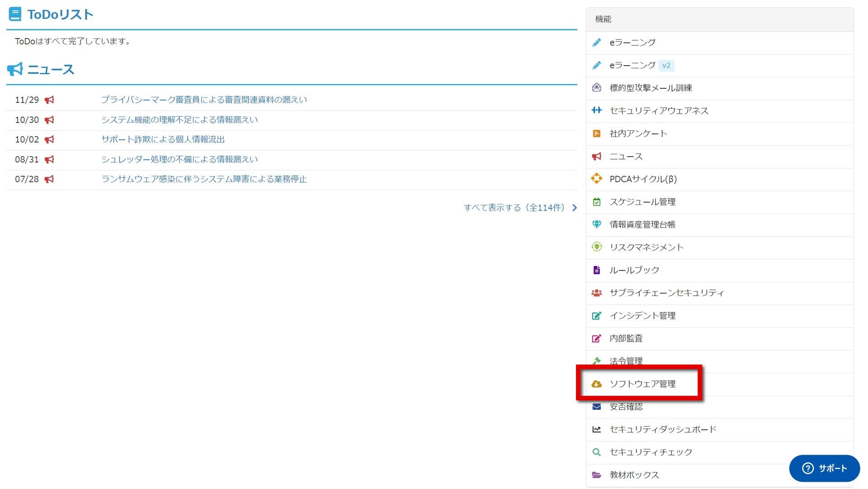Image resolution: width=868 pixels, height=489 pixels.
Task: Click the 機能 panel header
Action: point(720,19)
